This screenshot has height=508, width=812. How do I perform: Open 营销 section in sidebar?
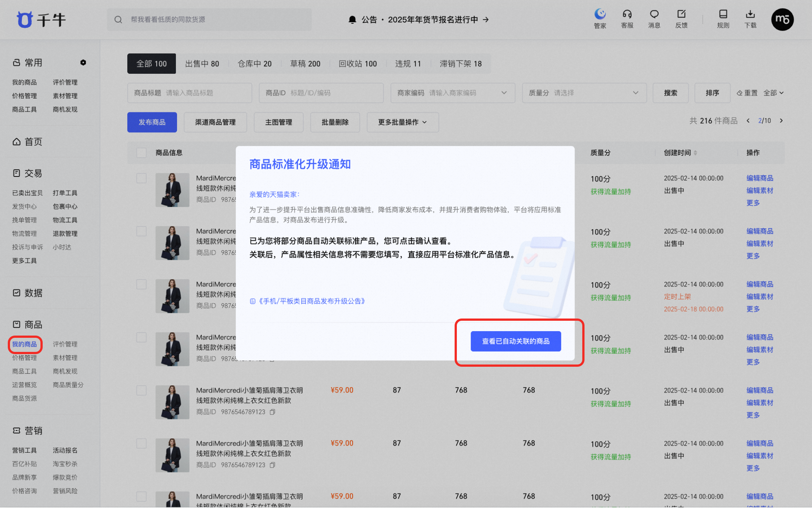point(27,431)
